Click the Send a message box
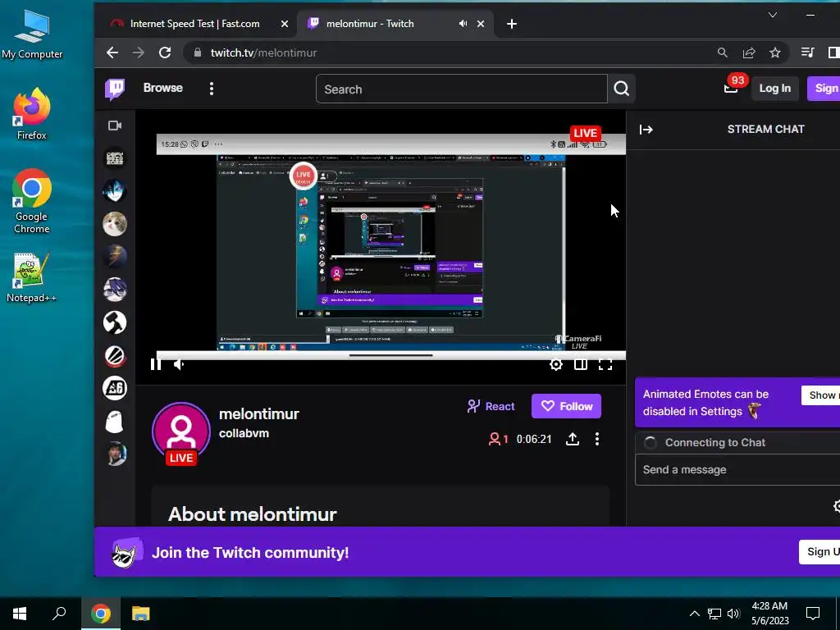The height and width of the screenshot is (630, 840). [x=737, y=470]
